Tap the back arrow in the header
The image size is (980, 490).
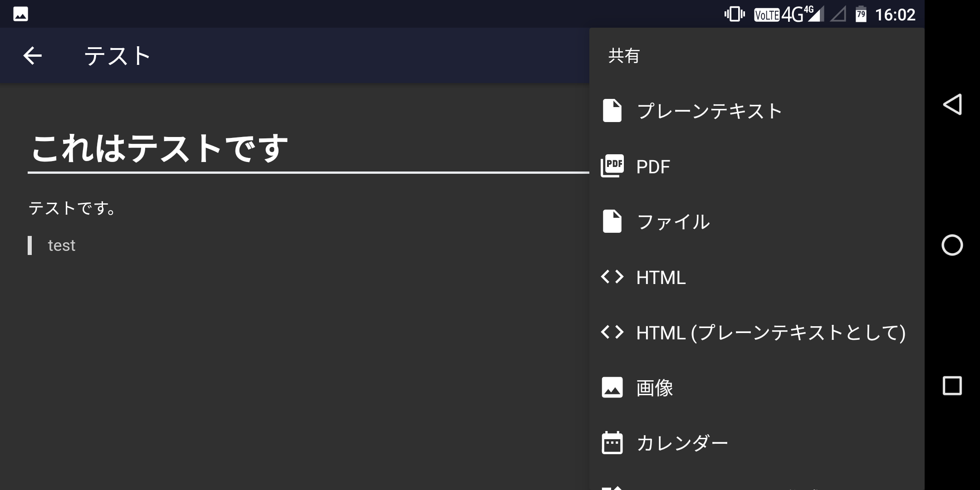click(x=33, y=56)
